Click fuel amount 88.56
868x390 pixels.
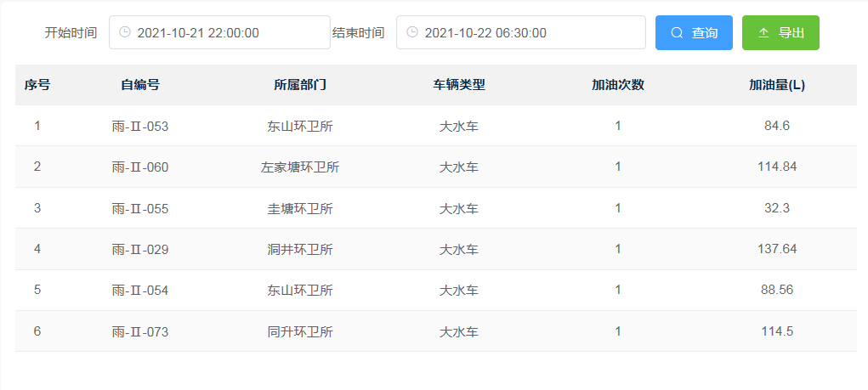coord(777,290)
